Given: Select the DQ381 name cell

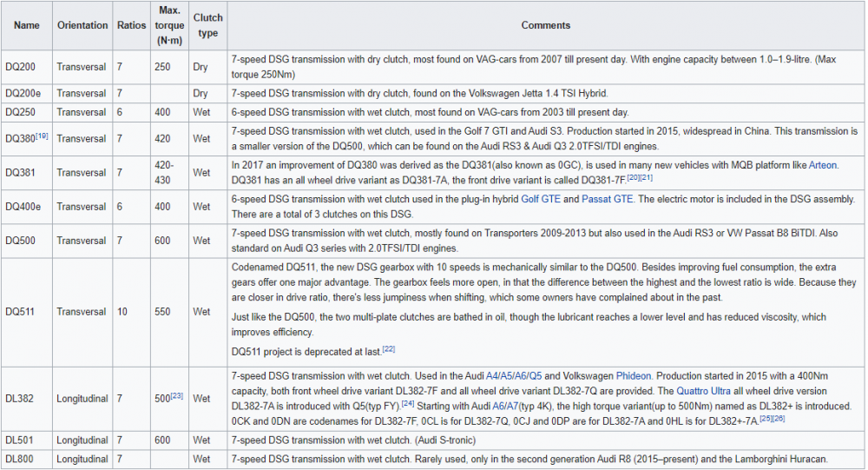Looking at the screenshot, I should pos(27,173).
